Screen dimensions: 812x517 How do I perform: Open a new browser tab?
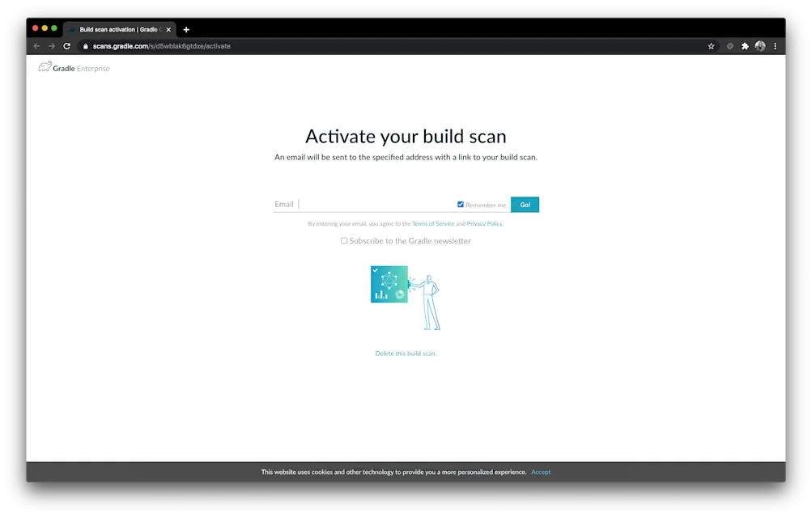pyautogui.click(x=186, y=29)
